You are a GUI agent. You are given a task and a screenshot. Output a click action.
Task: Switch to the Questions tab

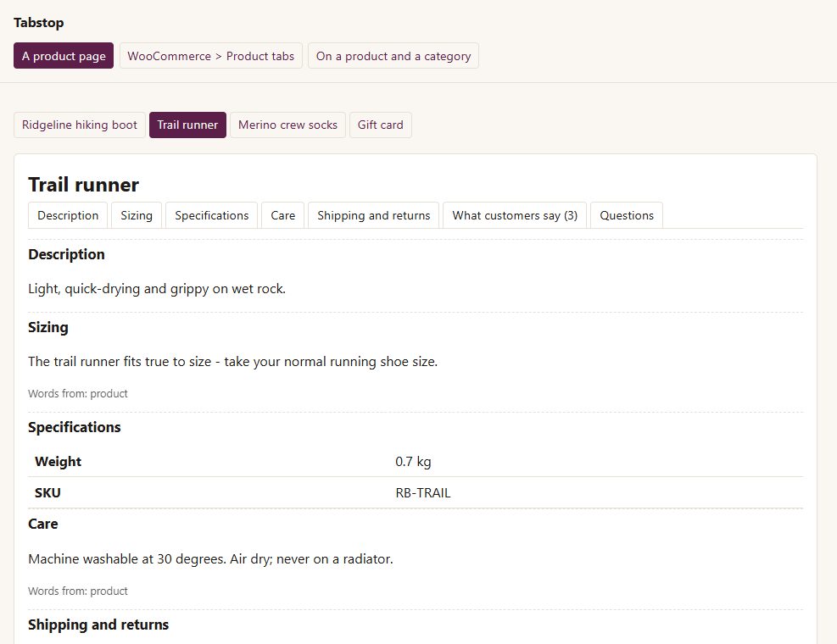(x=627, y=215)
